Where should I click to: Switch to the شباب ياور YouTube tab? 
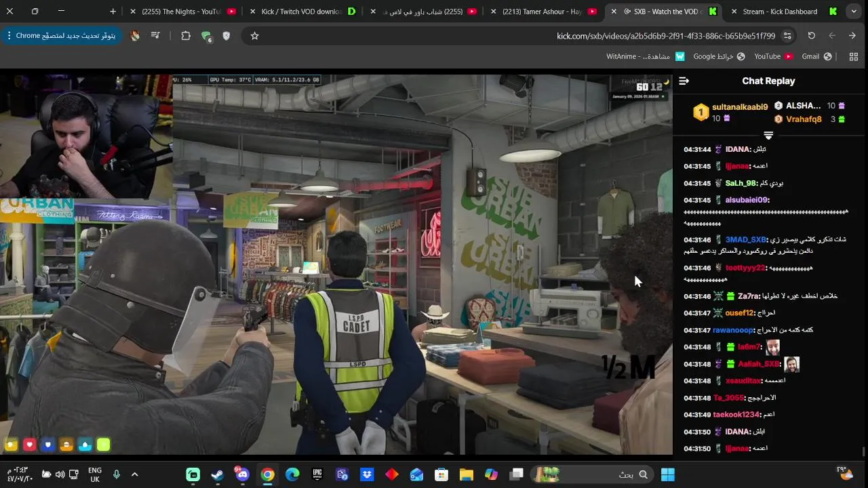pyautogui.click(x=423, y=12)
